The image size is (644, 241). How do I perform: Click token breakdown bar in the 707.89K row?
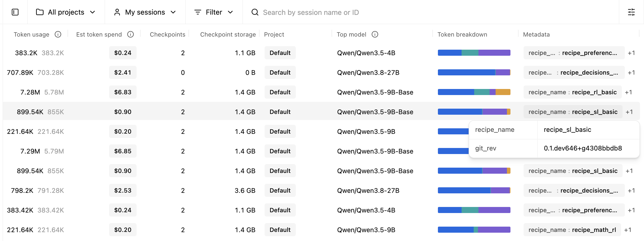(x=474, y=73)
